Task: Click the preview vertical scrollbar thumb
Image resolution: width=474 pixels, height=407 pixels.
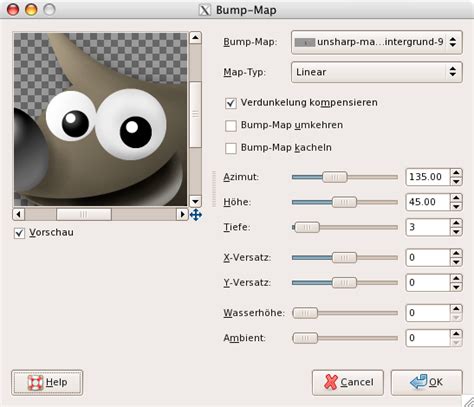Action: click(x=195, y=114)
